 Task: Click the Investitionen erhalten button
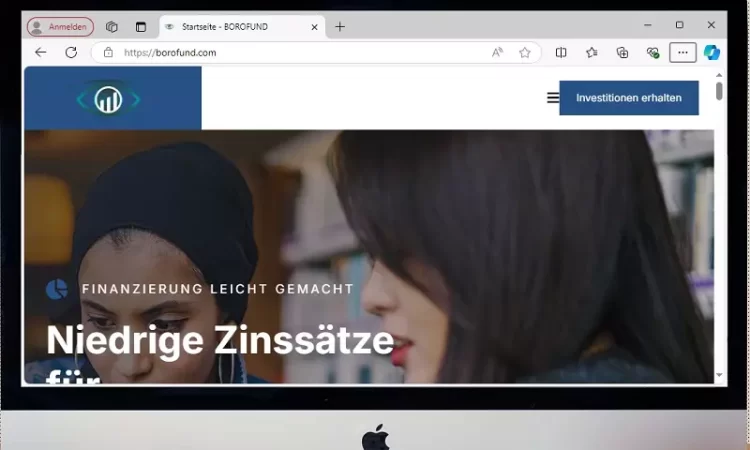629,98
